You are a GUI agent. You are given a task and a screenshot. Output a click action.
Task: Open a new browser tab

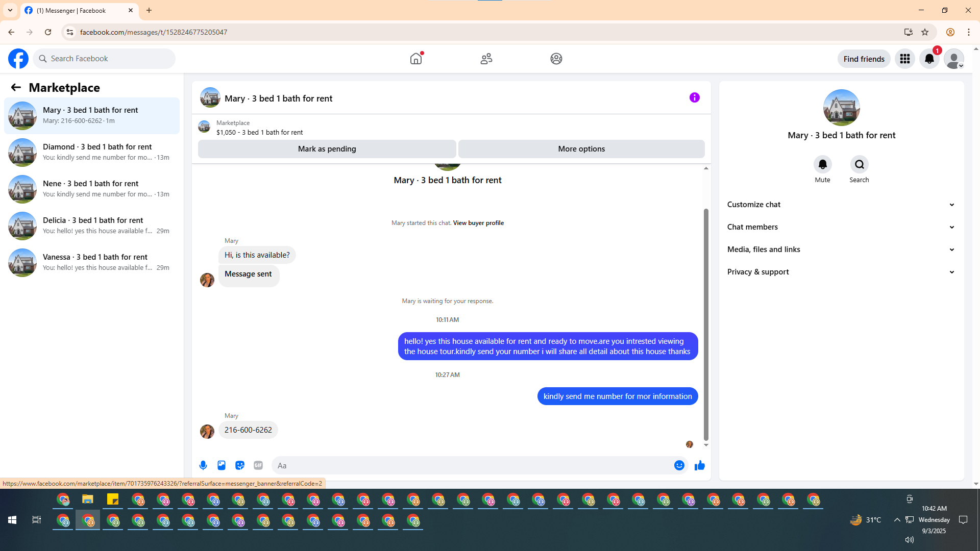tap(149, 10)
